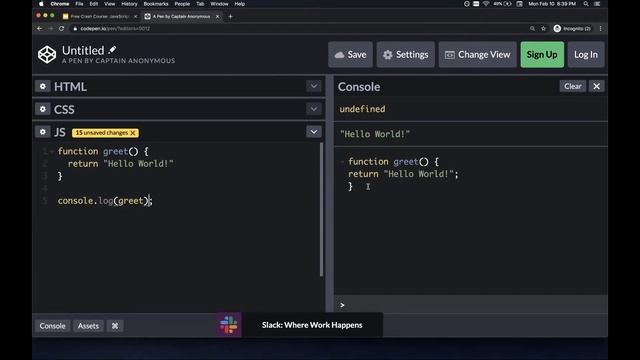Click Wi-Fi status icon

(486, 4)
